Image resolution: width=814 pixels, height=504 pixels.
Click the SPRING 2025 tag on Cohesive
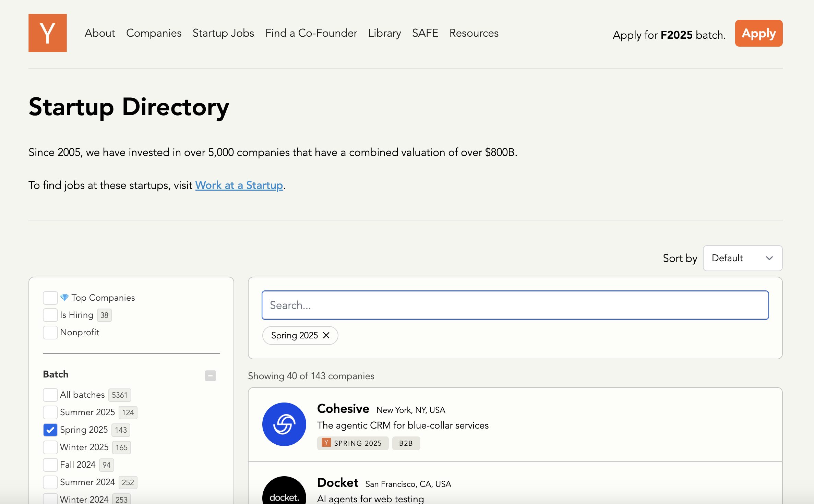352,443
